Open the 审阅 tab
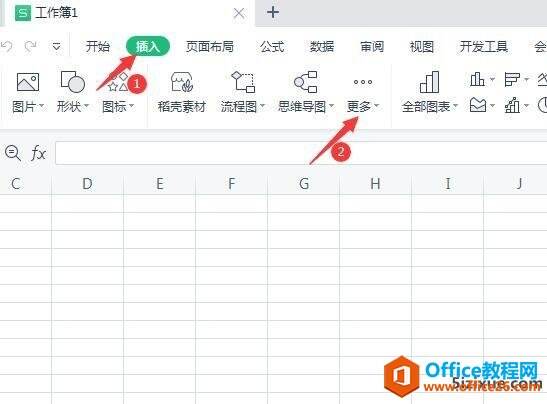This screenshot has width=547, height=404. pos(372,46)
